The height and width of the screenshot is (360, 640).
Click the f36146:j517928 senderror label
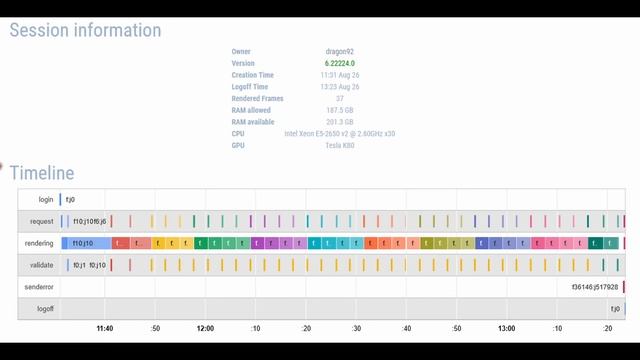(x=595, y=287)
